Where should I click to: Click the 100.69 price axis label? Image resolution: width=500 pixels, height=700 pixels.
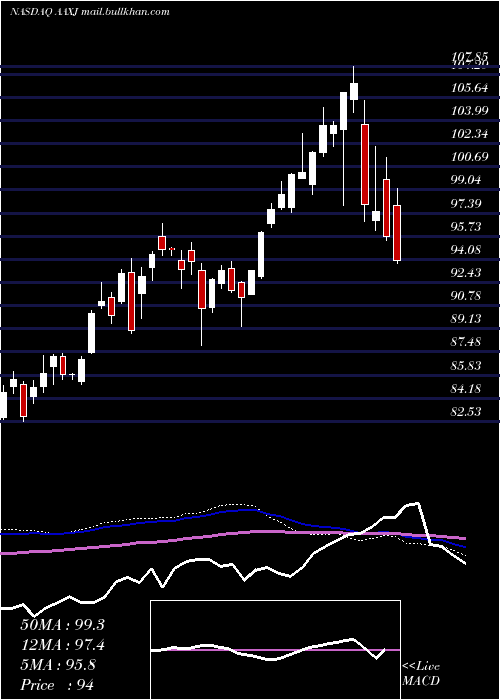click(469, 157)
